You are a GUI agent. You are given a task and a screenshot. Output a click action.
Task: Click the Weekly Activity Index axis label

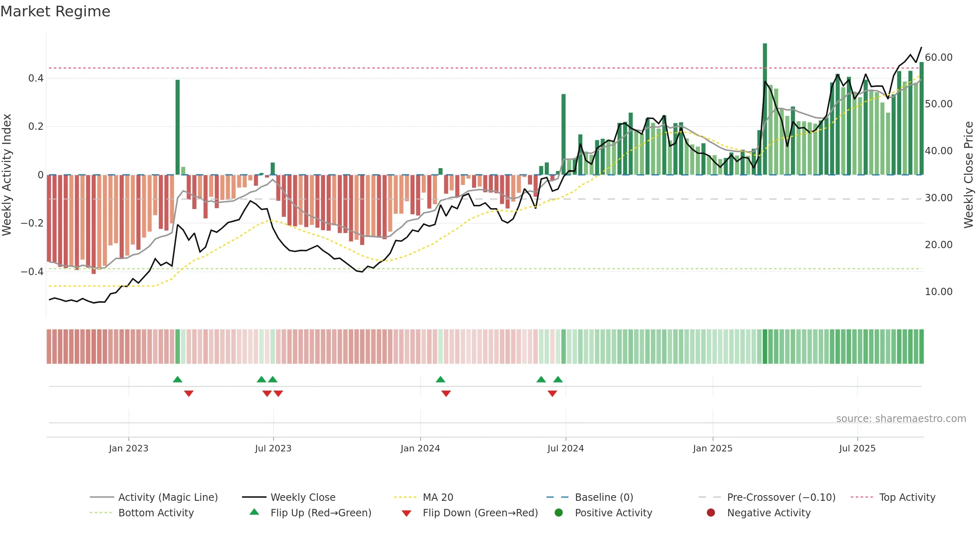point(7,175)
